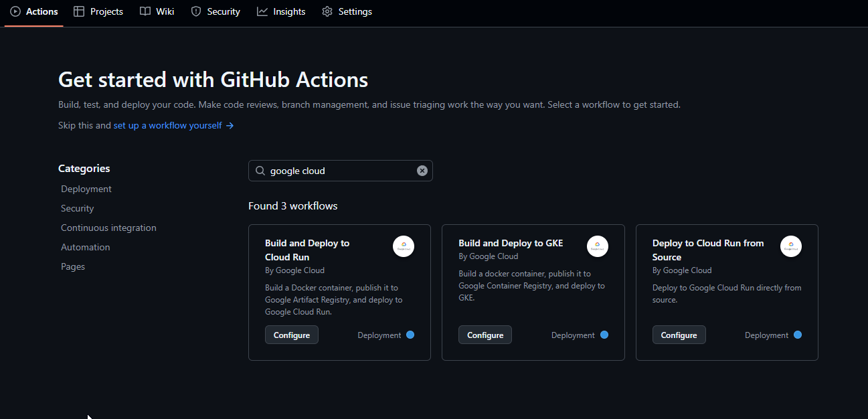Click the Insights graph icon
The width and height of the screenshot is (868, 419).
262,11
